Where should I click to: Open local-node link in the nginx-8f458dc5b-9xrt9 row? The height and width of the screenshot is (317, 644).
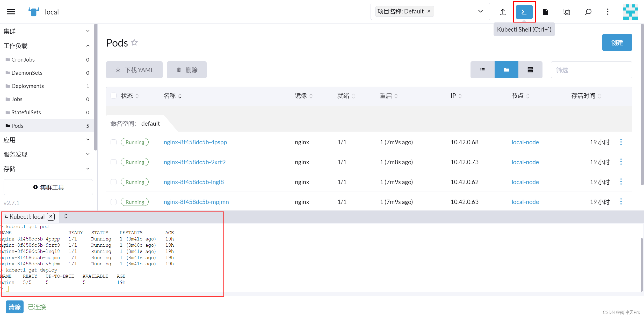click(x=525, y=162)
